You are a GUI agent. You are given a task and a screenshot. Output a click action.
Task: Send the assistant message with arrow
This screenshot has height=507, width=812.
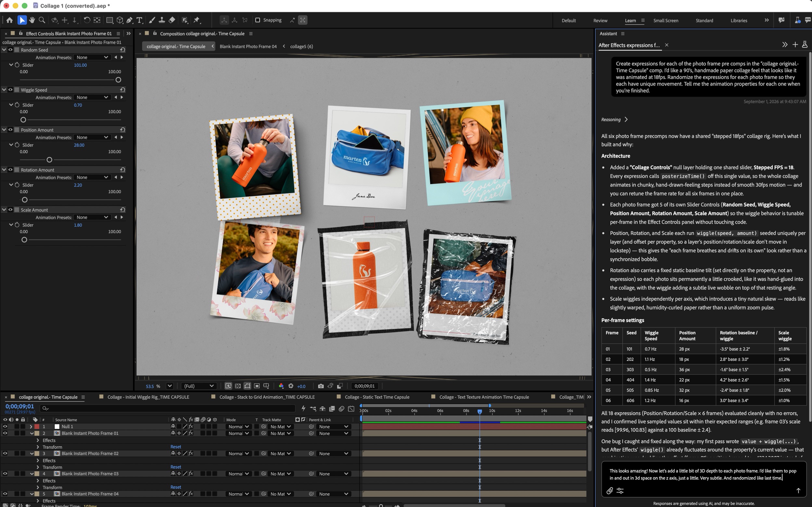tap(798, 490)
